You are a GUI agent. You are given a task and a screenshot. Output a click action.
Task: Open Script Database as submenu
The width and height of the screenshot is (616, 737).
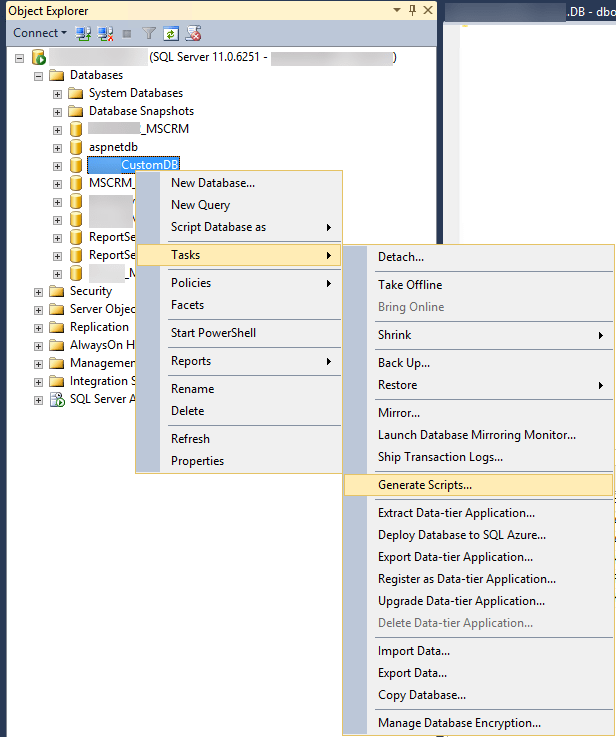click(239, 227)
